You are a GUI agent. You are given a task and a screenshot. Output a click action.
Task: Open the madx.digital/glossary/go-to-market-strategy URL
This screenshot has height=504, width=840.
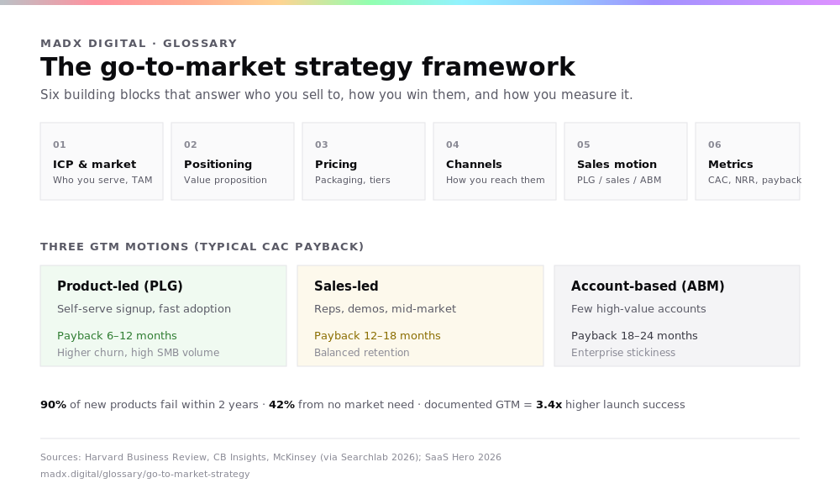pos(144,474)
